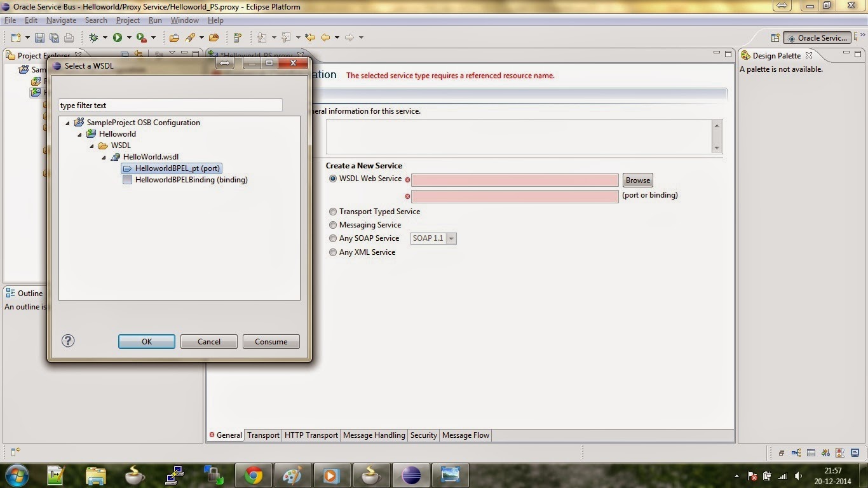
Task: Click the New wizard toolbar icon
Action: click(x=16, y=38)
